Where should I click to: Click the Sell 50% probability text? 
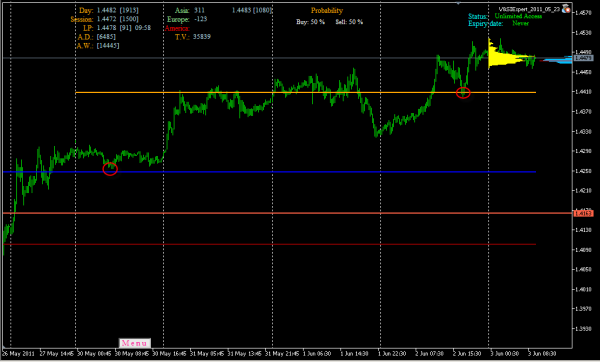point(349,22)
